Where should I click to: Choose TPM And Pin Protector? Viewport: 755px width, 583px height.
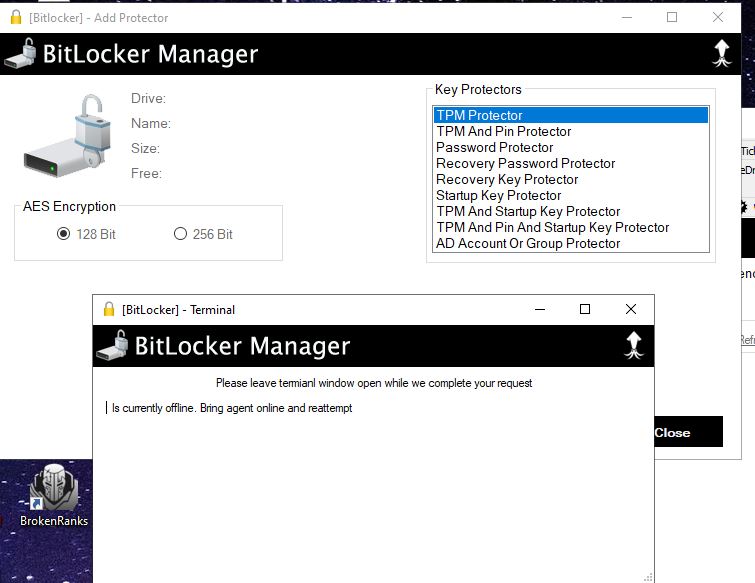click(x=571, y=131)
